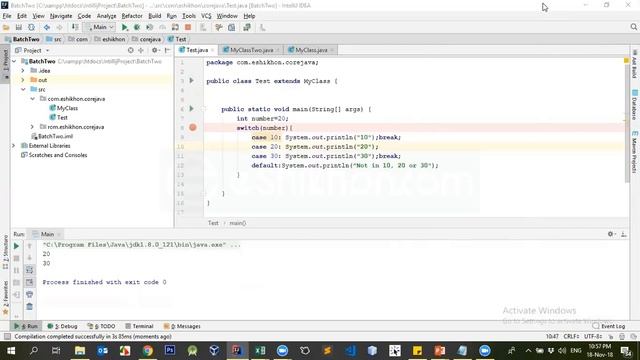This screenshot has height=360, width=640.
Task: Select BatchTwo.iml file in tree
Action: 55,136
